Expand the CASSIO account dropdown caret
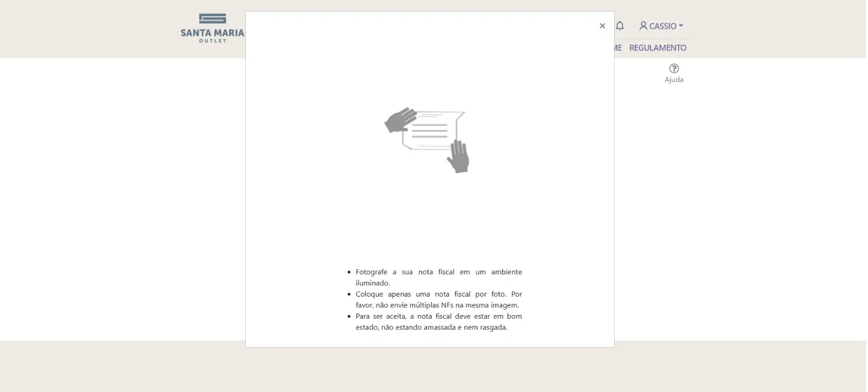868x392 pixels. (681, 25)
